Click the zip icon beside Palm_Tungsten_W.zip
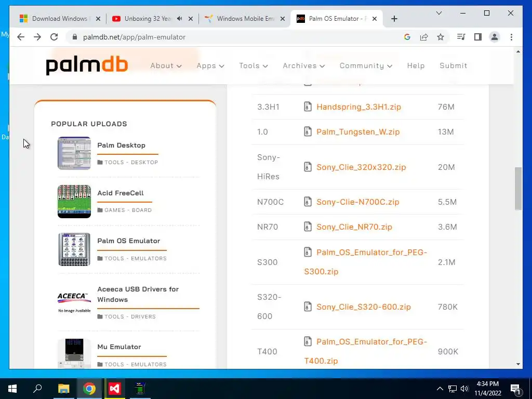Image resolution: width=532 pixels, height=399 pixels. click(x=308, y=131)
